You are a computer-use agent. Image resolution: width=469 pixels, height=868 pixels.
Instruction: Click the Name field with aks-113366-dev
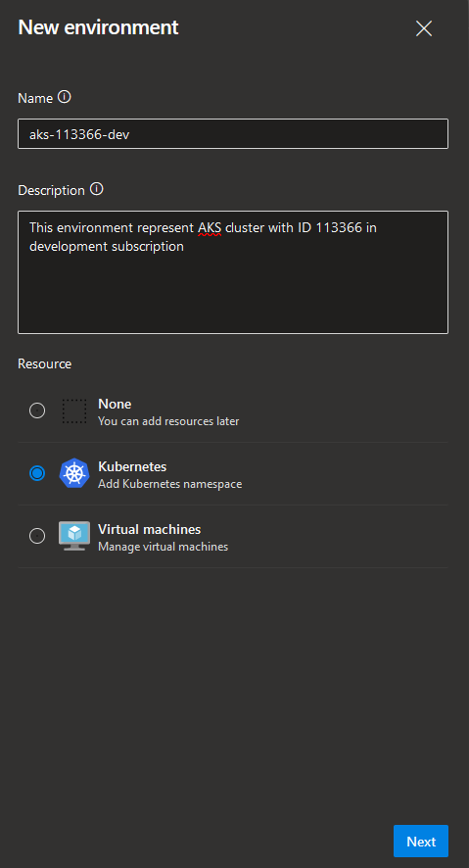tap(233, 133)
